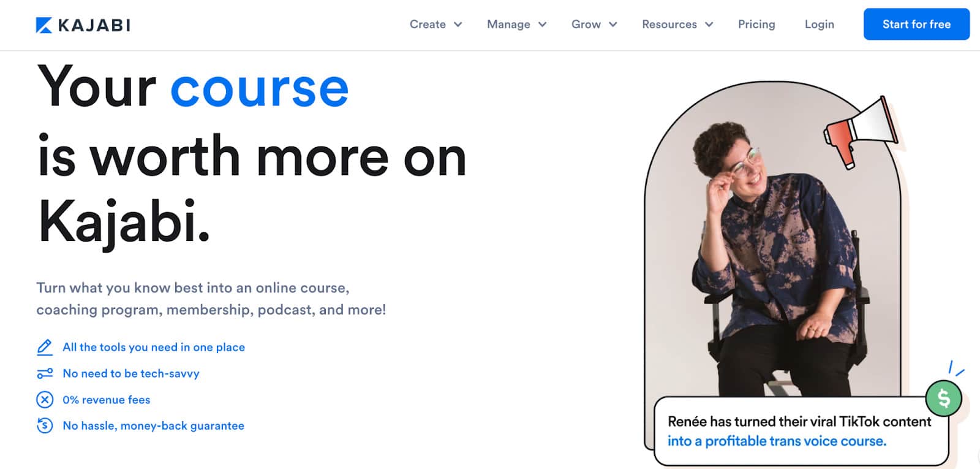Click the 'is worth more on' headline line

click(x=252, y=156)
